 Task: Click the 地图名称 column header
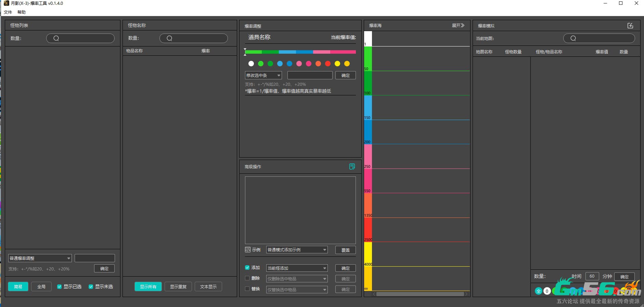484,52
